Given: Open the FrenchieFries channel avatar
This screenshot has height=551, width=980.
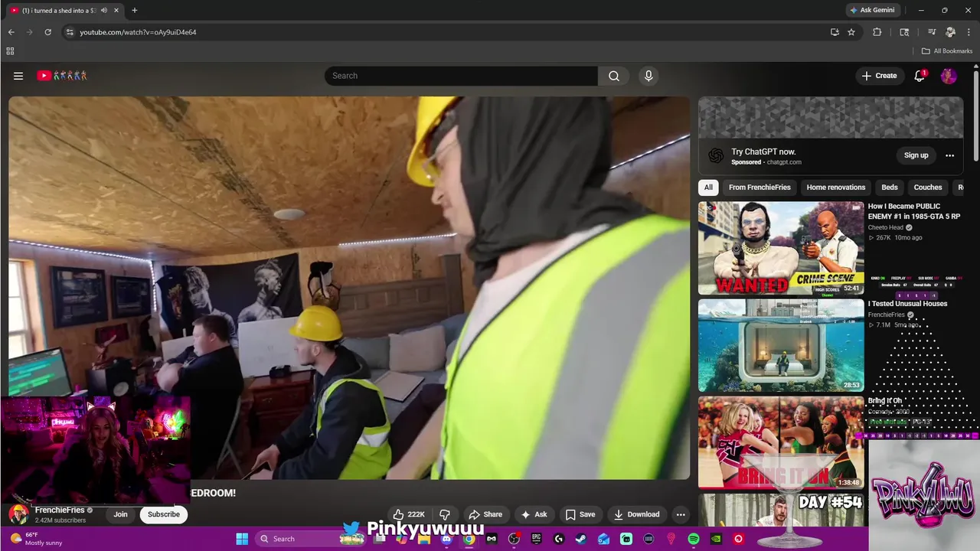Looking at the screenshot, I should 18,514.
